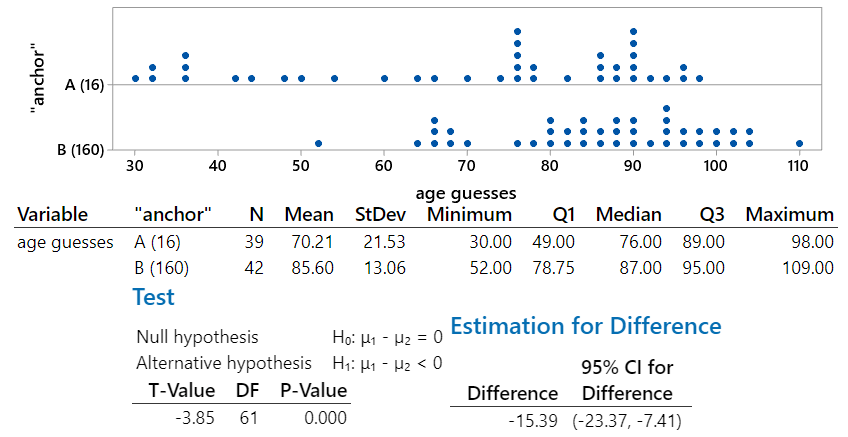Click the DF value 61
Screen dimensions: 848x437
point(247,417)
